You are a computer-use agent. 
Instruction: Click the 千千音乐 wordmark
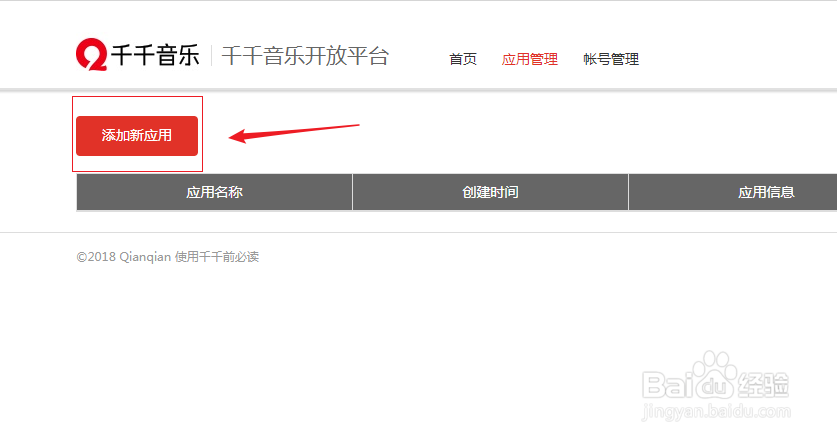155,55
